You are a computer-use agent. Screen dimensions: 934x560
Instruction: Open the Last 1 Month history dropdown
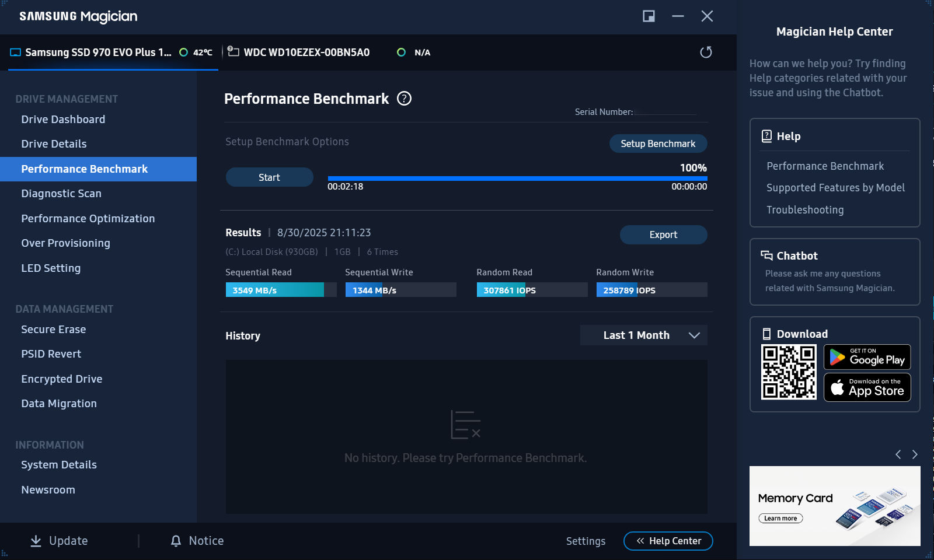[644, 335]
